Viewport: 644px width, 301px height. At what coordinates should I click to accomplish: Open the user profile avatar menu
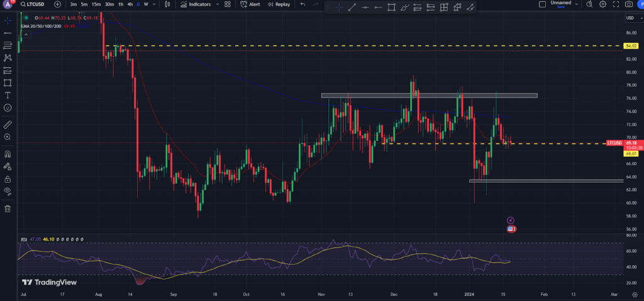pyautogui.click(x=8, y=4)
